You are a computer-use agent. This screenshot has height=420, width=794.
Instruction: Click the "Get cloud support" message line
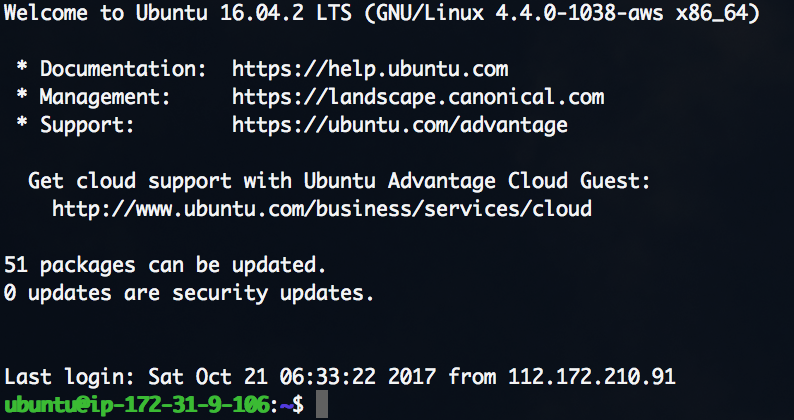340,182
